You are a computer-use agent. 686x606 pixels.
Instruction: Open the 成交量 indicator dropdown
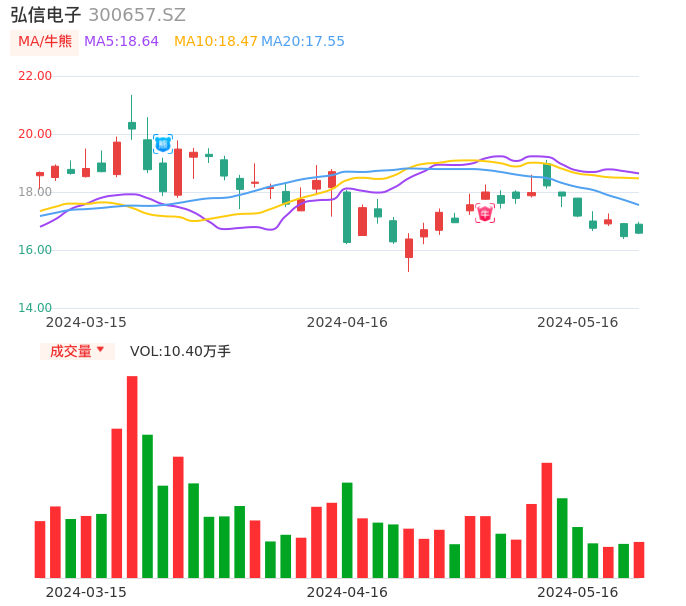pyautogui.click(x=77, y=351)
